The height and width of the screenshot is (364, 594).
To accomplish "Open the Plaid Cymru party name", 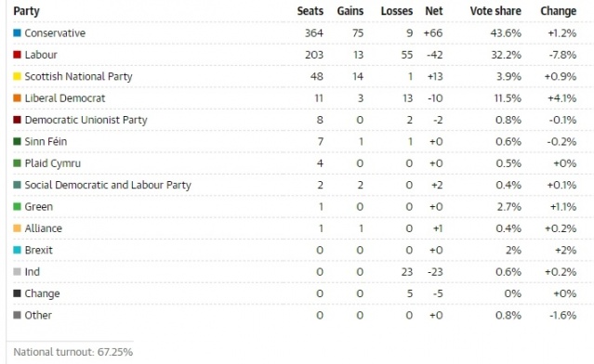I will coord(53,163).
